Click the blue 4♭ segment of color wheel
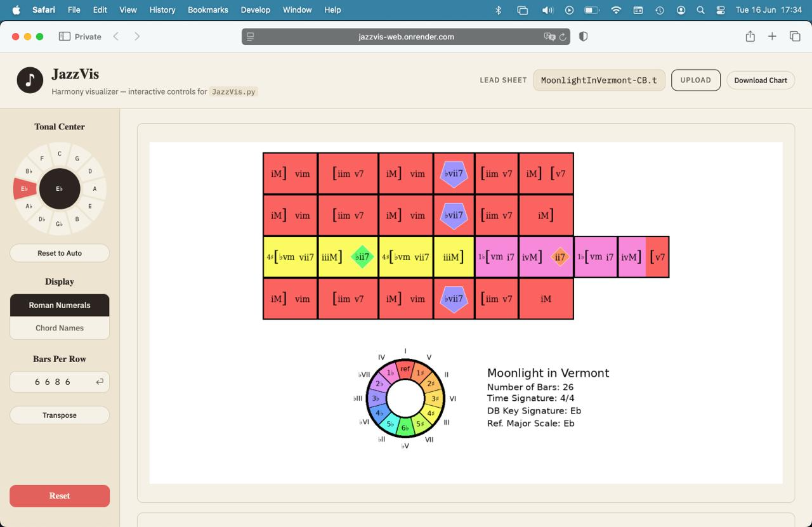The image size is (812, 527). pyautogui.click(x=379, y=413)
